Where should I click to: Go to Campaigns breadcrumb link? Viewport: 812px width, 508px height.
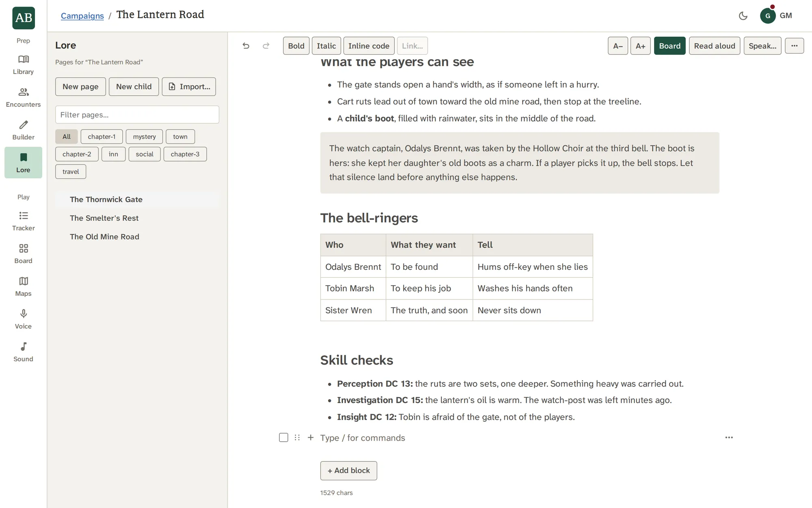(82, 16)
